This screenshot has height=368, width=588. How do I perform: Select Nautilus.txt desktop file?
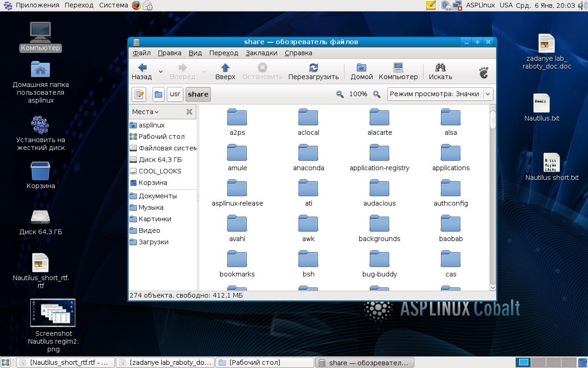[x=542, y=107]
